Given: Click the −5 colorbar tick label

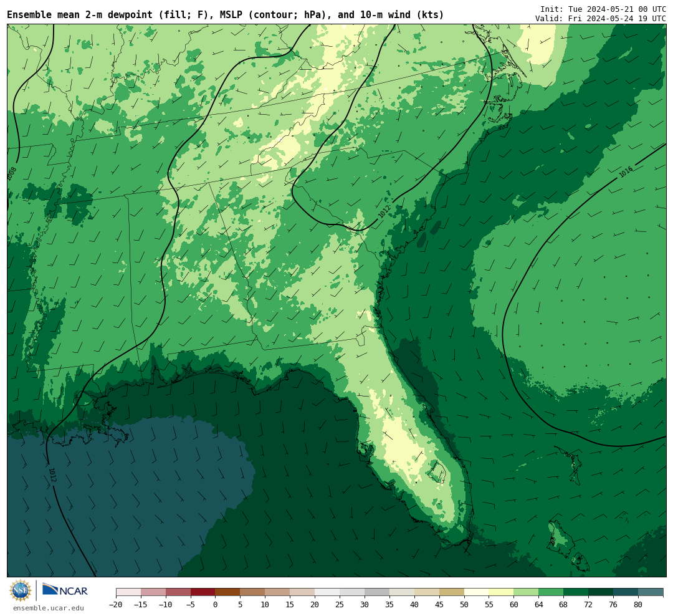Looking at the screenshot, I should click(191, 605).
